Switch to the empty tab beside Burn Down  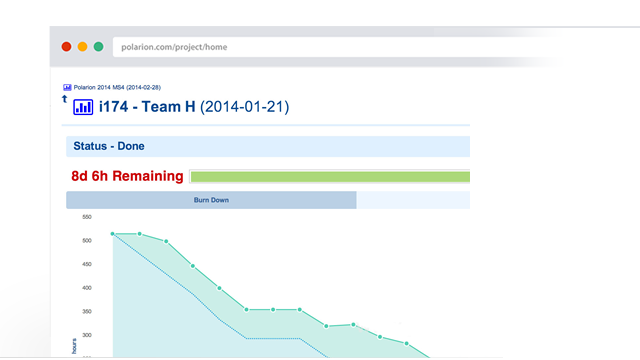tap(413, 200)
